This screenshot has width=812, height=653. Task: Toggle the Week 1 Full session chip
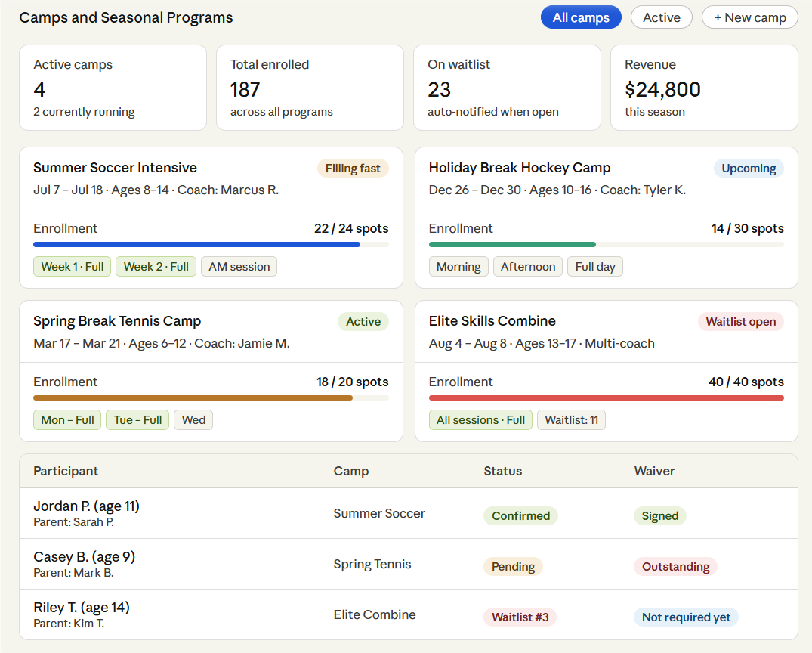pos(72,266)
